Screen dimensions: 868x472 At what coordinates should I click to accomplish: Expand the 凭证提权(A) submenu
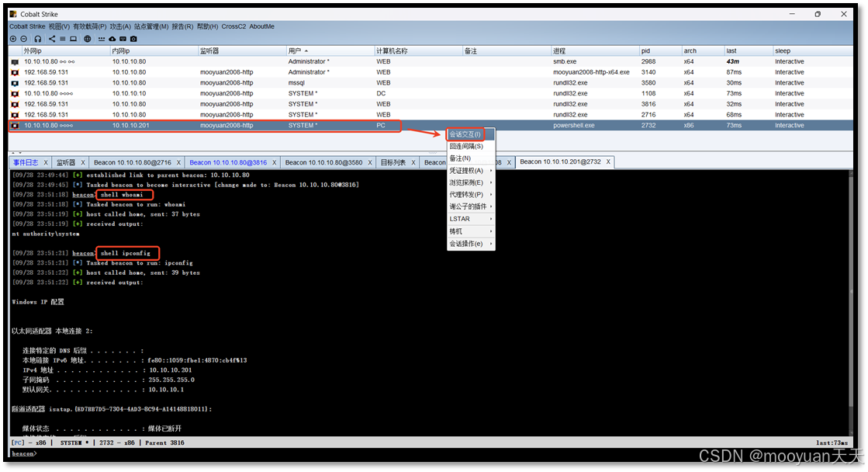pyautogui.click(x=471, y=171)
